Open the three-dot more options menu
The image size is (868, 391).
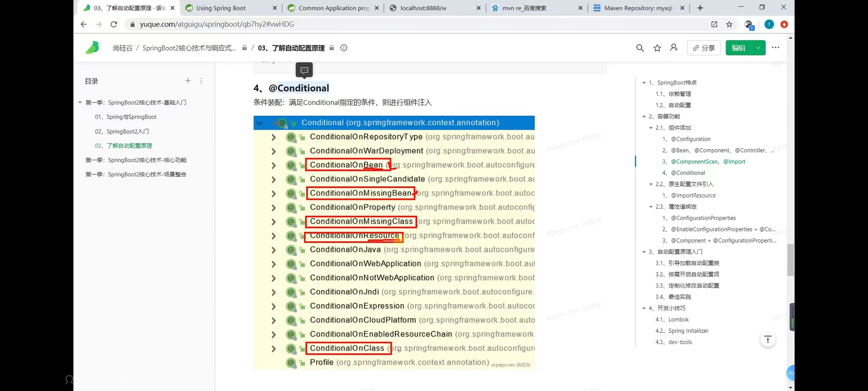(775, 48)
